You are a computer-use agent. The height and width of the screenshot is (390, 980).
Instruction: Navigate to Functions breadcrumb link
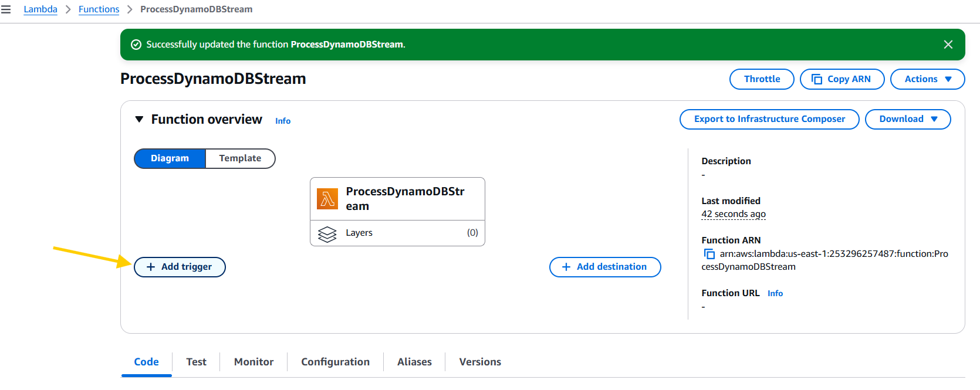coord(99,9)
